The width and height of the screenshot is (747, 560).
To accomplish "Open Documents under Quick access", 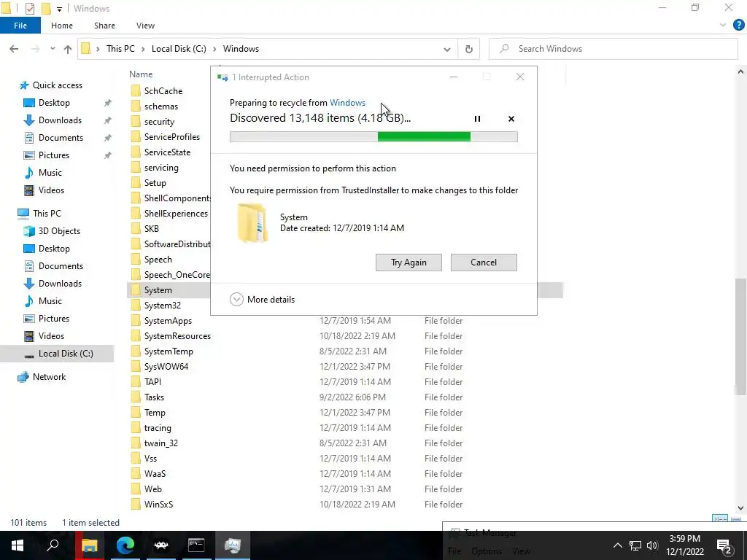I will (61, 138).
